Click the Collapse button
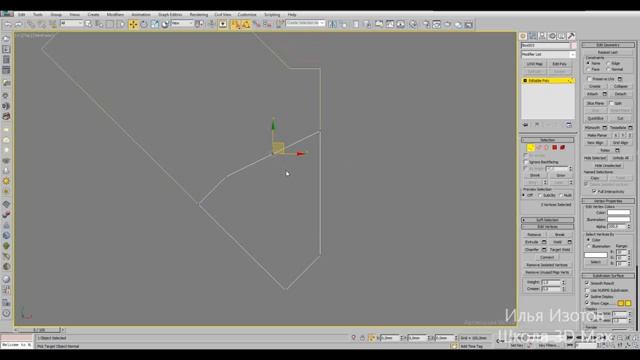The height and width of the screenshot is (360, 640). 620,87
